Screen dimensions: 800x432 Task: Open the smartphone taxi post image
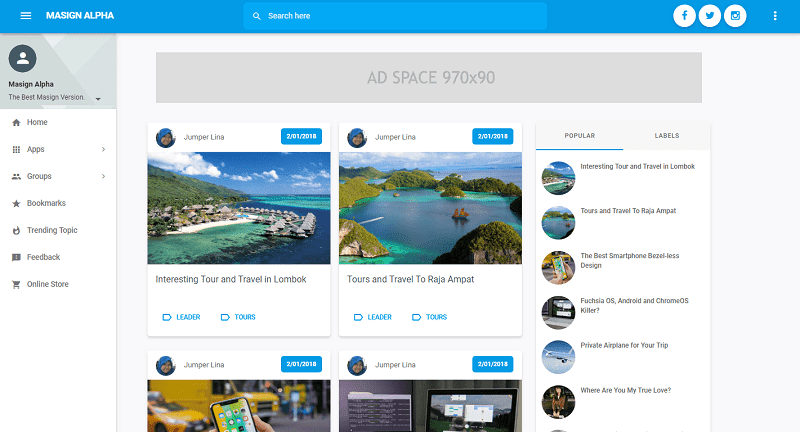click(x=239, y=406)
